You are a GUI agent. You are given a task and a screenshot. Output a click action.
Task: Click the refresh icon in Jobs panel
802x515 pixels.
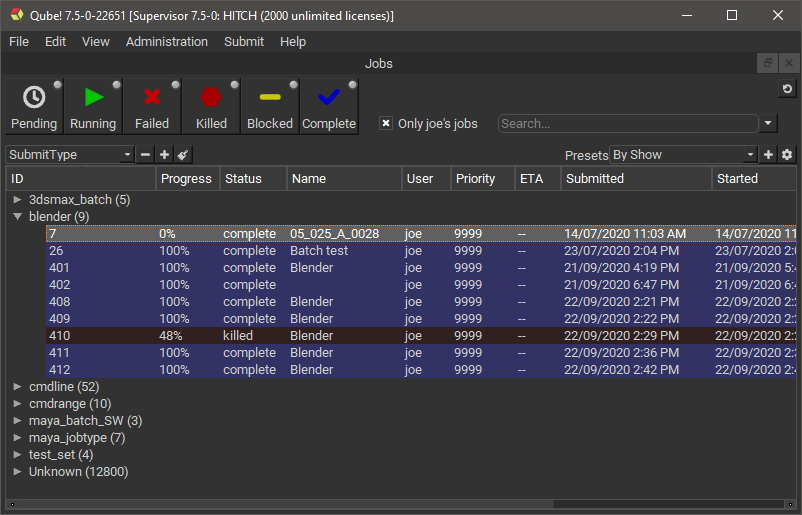pos(788,90)
